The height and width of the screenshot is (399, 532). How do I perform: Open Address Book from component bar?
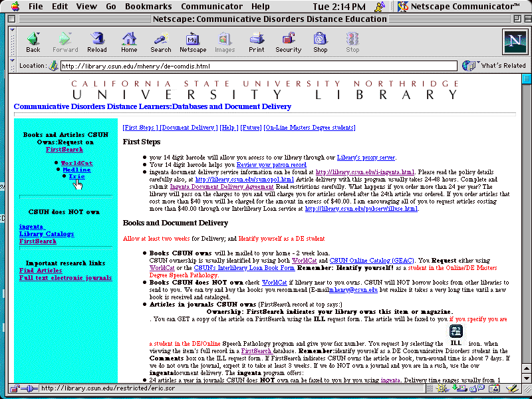(494, 388)
